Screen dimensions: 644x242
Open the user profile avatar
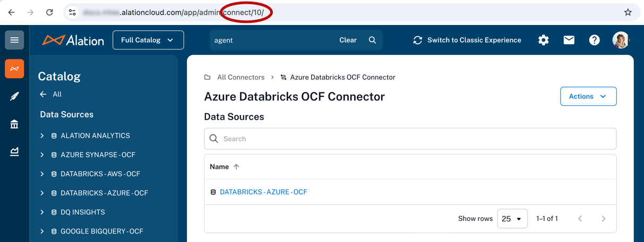[x=621, y=40]
